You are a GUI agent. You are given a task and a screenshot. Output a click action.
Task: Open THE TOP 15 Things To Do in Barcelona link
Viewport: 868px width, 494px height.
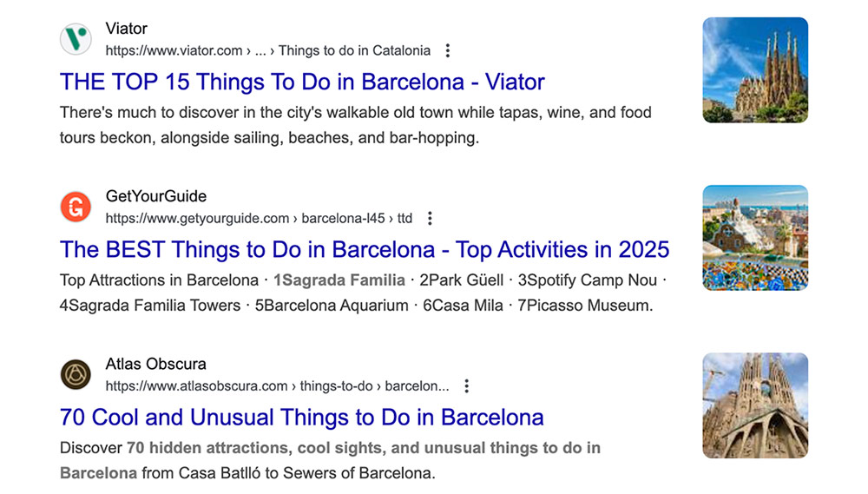[x=302, y=82]
